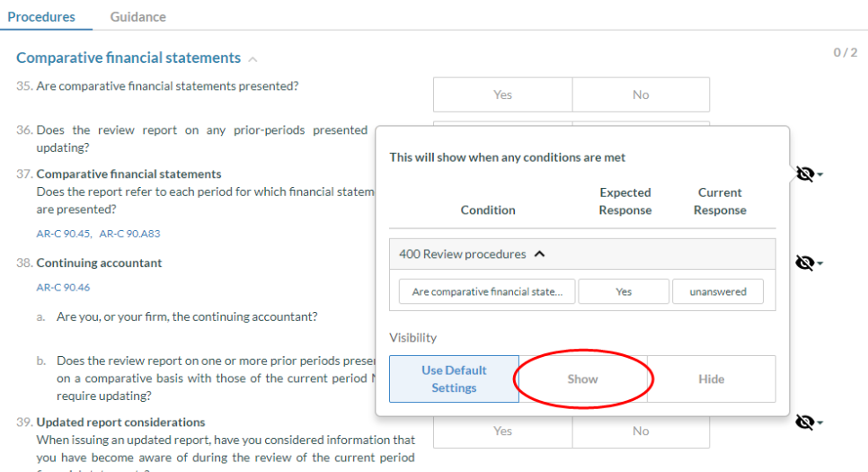Click the hidden-eye icon for question 37
The width and height of the screenshot is (868, 472).
click(x=806, y=174)
